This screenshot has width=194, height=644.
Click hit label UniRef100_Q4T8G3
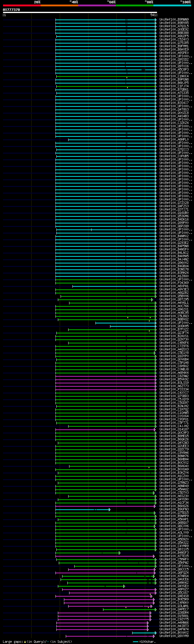point(174,110)
